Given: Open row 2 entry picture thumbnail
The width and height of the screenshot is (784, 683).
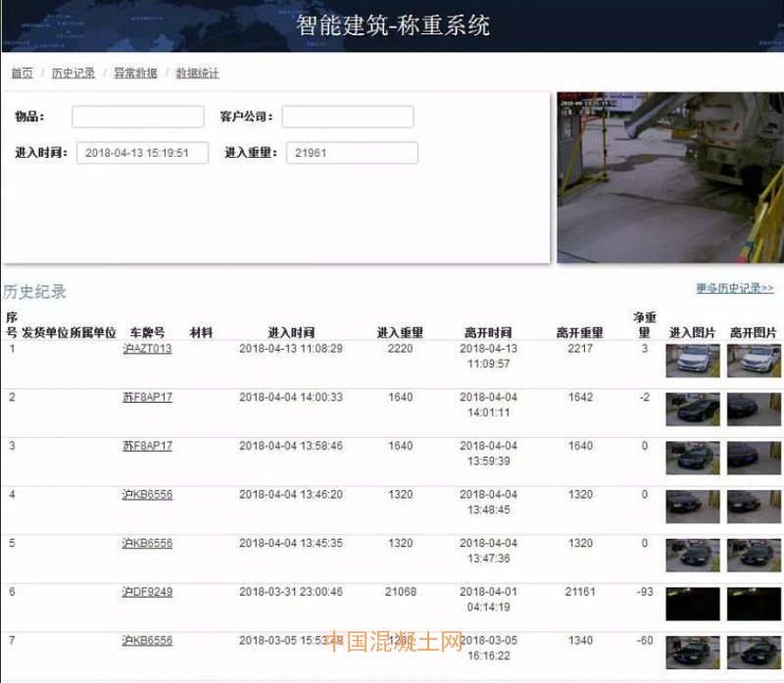Looking at the screenshot, I should tap(692, 410).
